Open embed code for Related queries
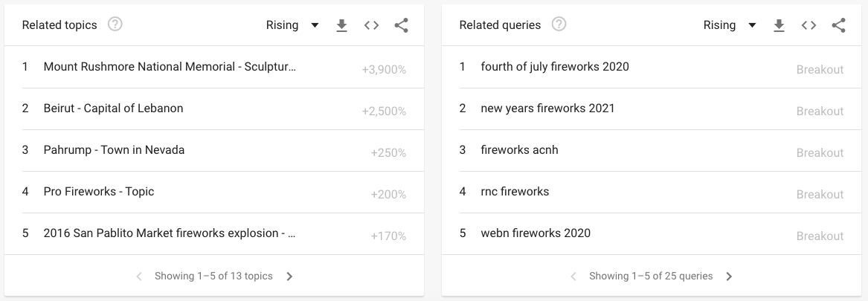The width and height of the screenshot is (868, 301). (808, 25)
